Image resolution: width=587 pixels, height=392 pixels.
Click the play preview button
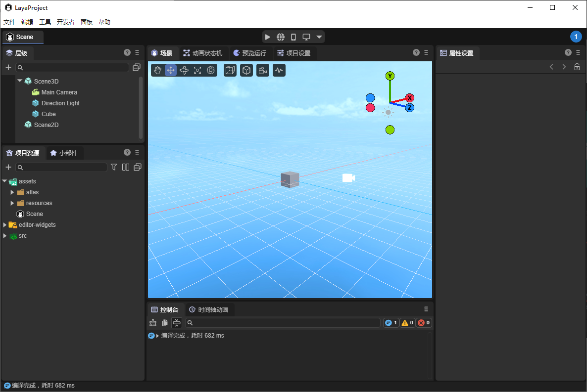[x=268, y=37]
